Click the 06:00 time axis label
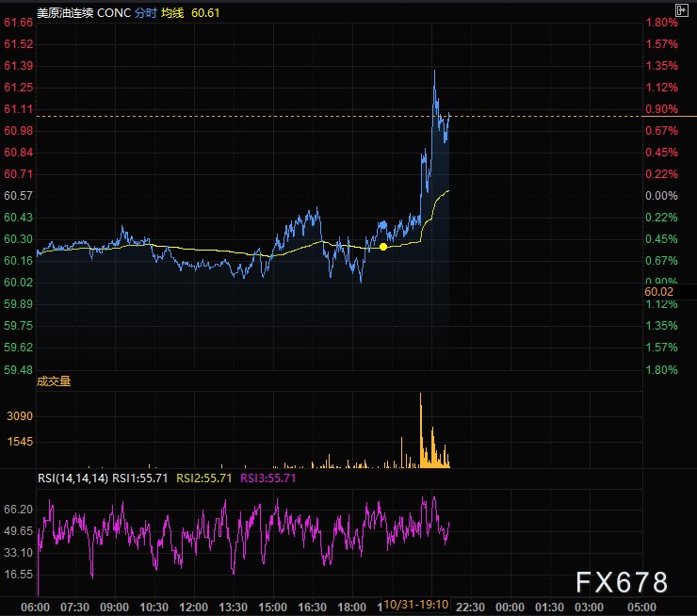Screen dimensions: 697x616 [x=35, y=606]
